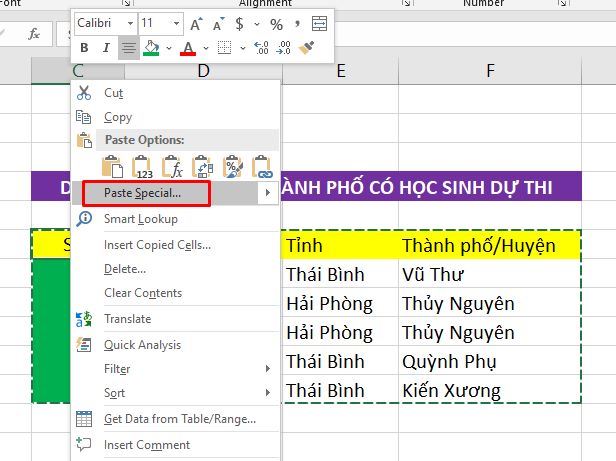616x461 pixels.
Task: Click Increase Decimal icon
Action: [261, 48]
